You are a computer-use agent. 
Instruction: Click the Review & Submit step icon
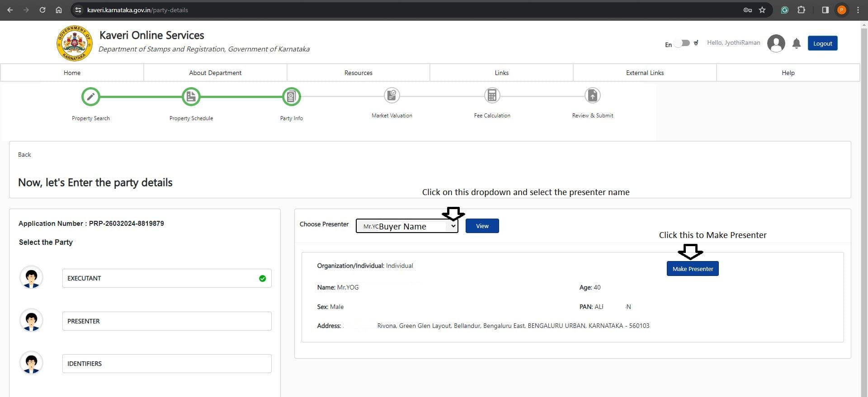coord(592,96)
